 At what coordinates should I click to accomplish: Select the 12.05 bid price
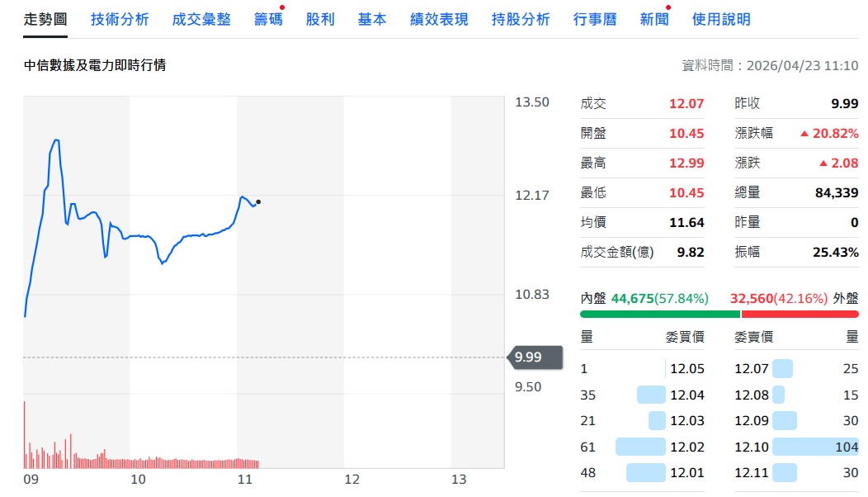coord(686,369)
